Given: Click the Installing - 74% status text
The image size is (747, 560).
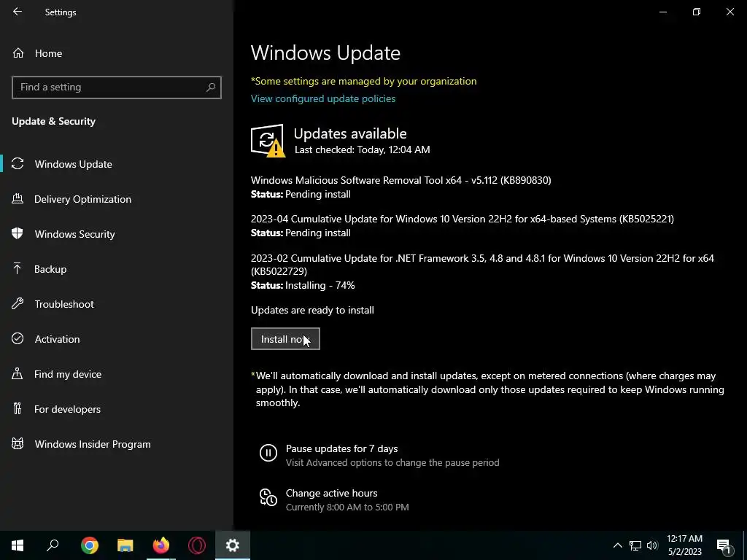Looking at the screenshot, I should (x=320, y=285).
